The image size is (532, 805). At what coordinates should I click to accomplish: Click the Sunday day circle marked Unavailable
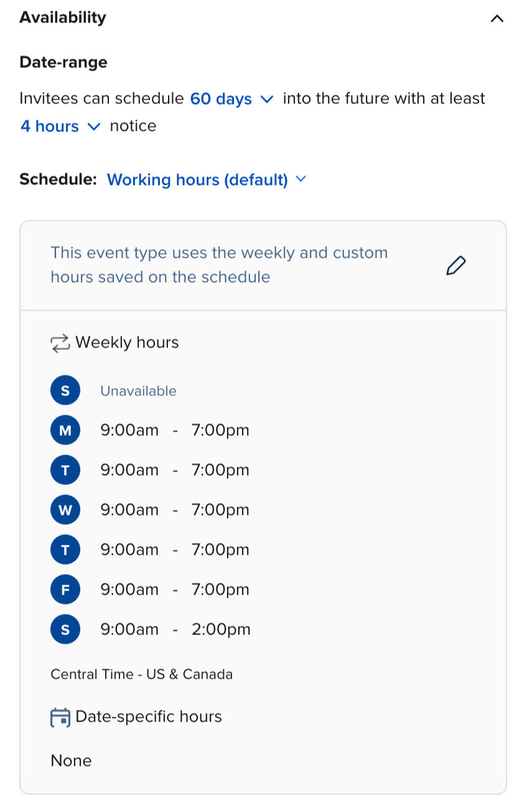coord(65,391)
